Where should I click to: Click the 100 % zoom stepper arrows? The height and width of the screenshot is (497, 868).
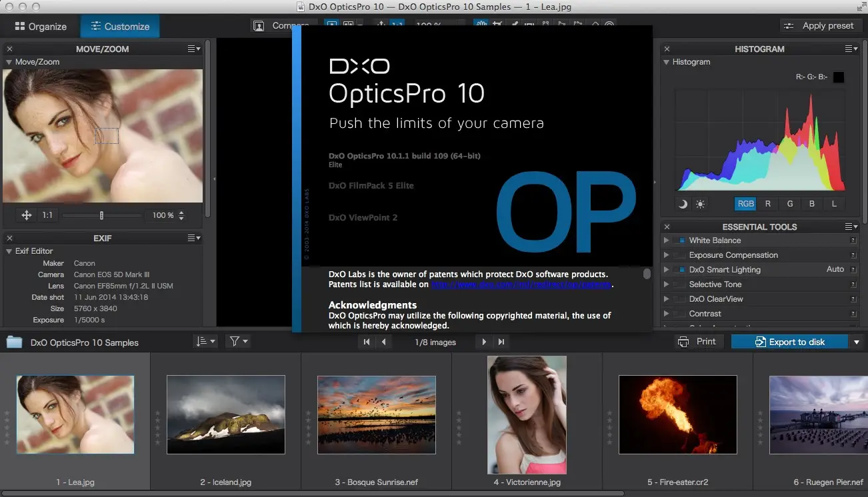pos(181,215)
